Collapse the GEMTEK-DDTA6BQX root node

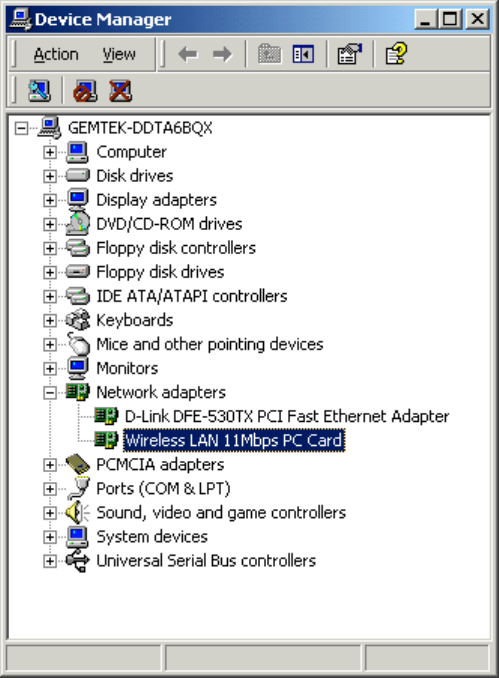pyautogui.click(x=21, y=128)
